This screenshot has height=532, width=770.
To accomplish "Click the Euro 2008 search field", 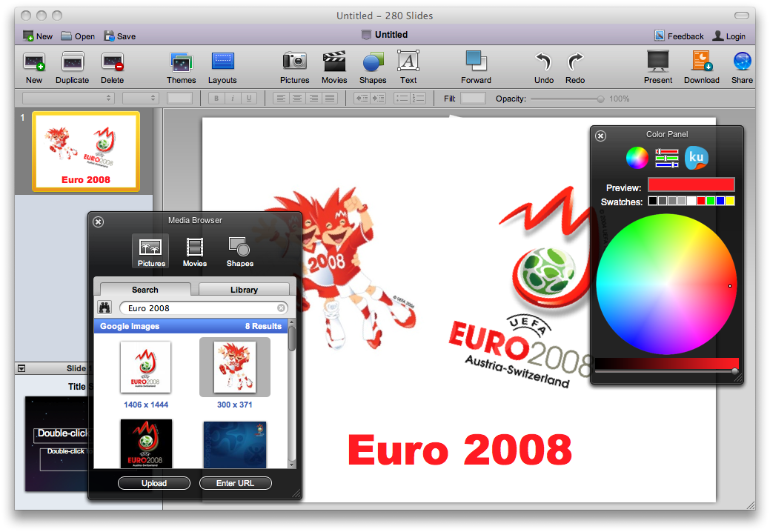I will point(203,307).
